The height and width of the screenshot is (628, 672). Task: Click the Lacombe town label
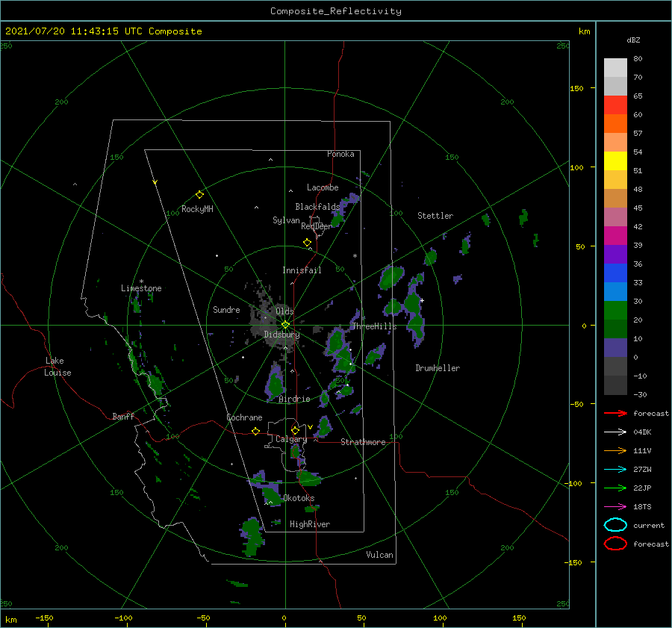click(323, 187)
